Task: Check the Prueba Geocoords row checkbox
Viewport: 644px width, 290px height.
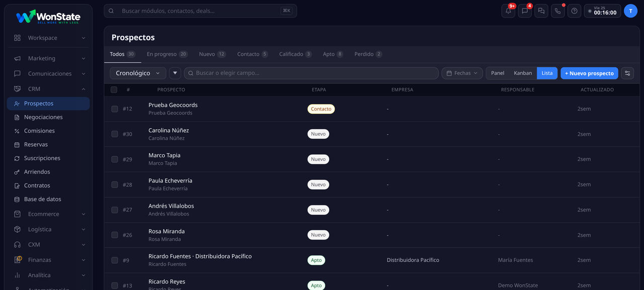Action: point(115,109)
